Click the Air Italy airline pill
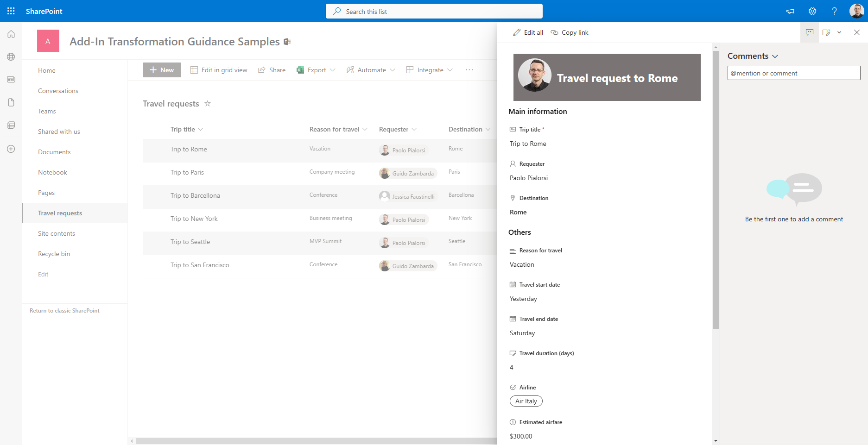Image resolution: width=868 pixels, height=445 pixels. tap(526, 401)
